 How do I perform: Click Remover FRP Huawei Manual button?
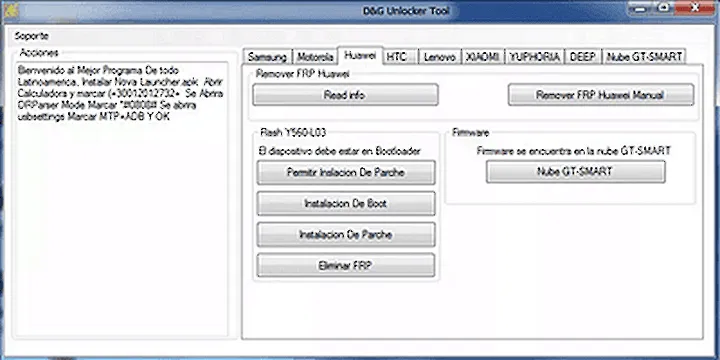click(x=600, y=95)
